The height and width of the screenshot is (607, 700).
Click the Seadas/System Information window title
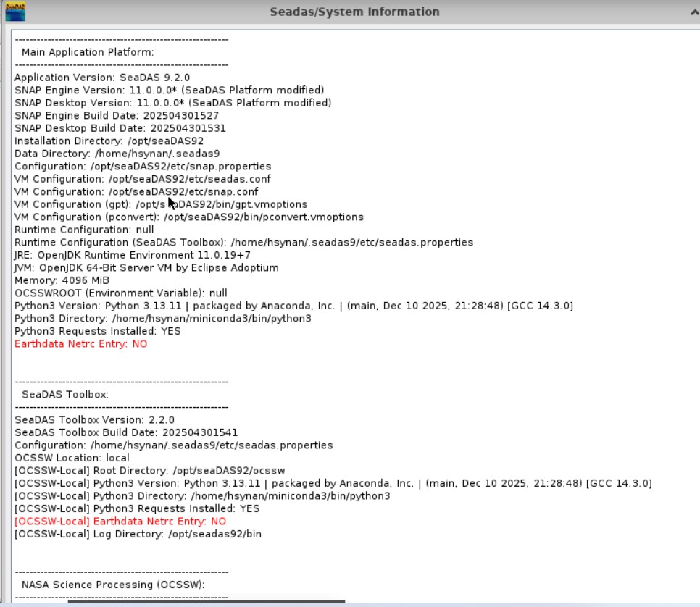pyautogui.click(x=354, y=12)
